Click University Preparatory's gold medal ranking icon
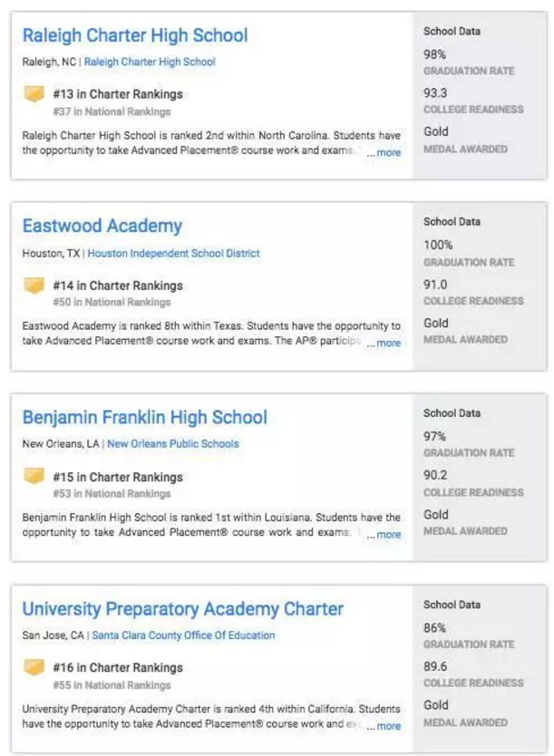This screenshot has width=554, height=756. tap(34, 668)
